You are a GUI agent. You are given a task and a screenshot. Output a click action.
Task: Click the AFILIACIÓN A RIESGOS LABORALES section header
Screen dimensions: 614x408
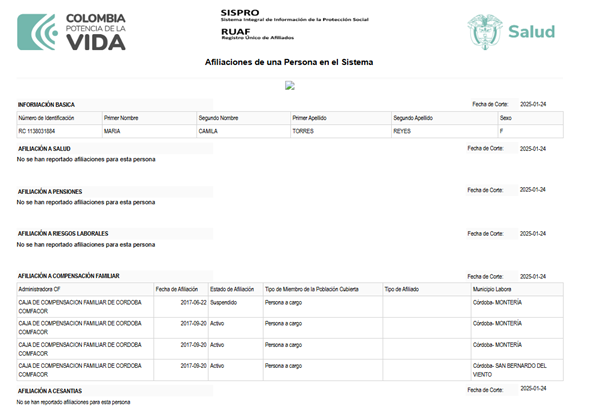coord(63,233)
